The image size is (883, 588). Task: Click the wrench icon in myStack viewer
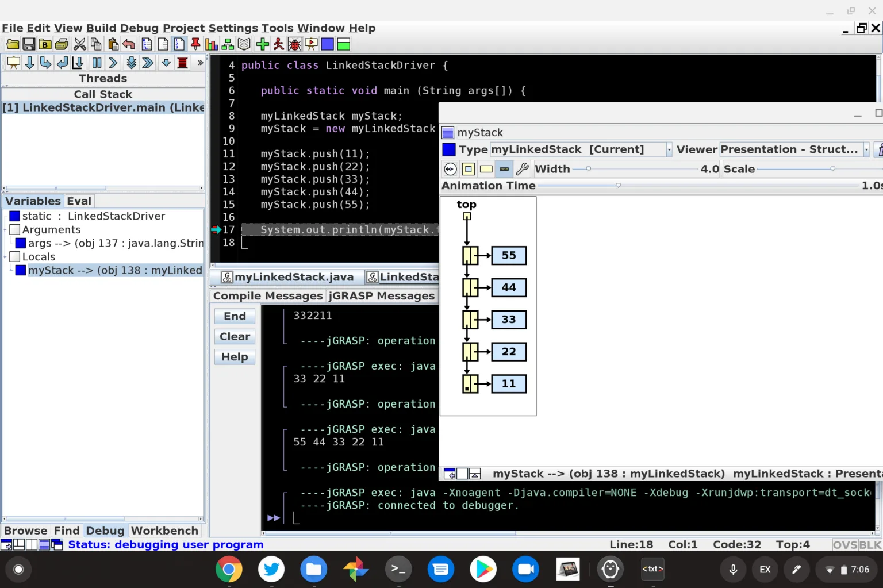522,169
